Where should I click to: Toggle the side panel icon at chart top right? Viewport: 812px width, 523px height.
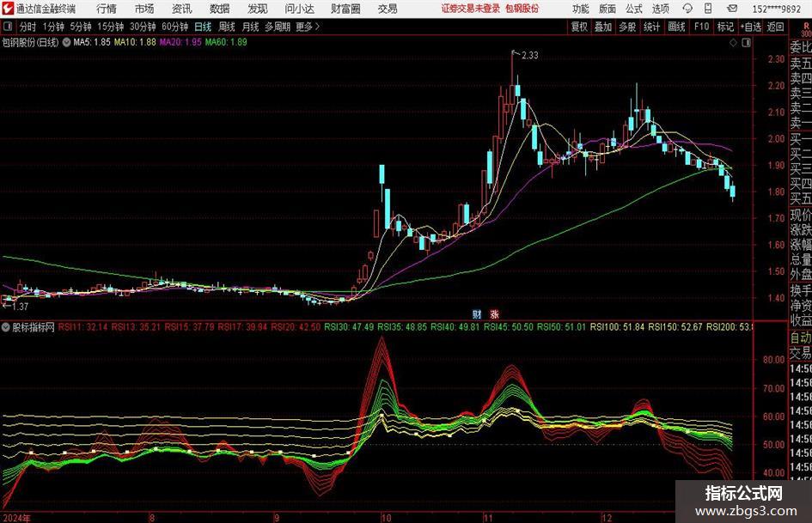click(x=746, y=43)
